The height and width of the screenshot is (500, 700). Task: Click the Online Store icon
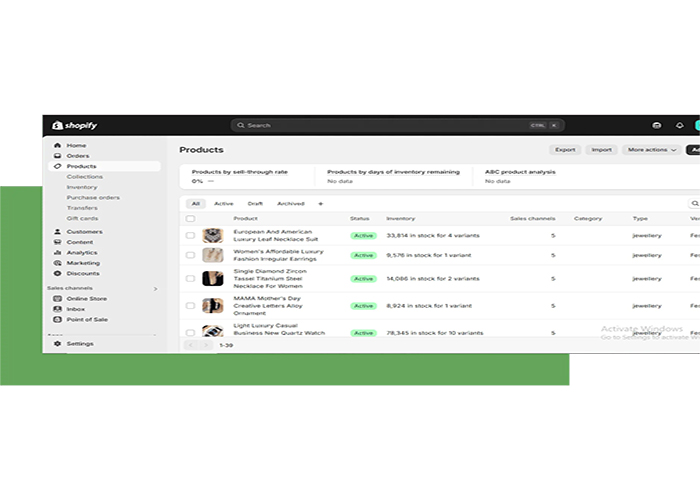57,299
